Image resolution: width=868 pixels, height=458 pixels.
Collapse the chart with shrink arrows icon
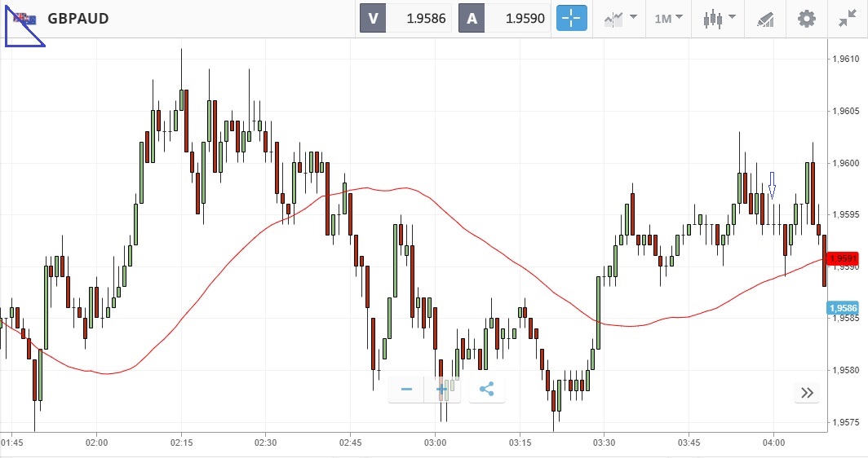pos(847,18)
